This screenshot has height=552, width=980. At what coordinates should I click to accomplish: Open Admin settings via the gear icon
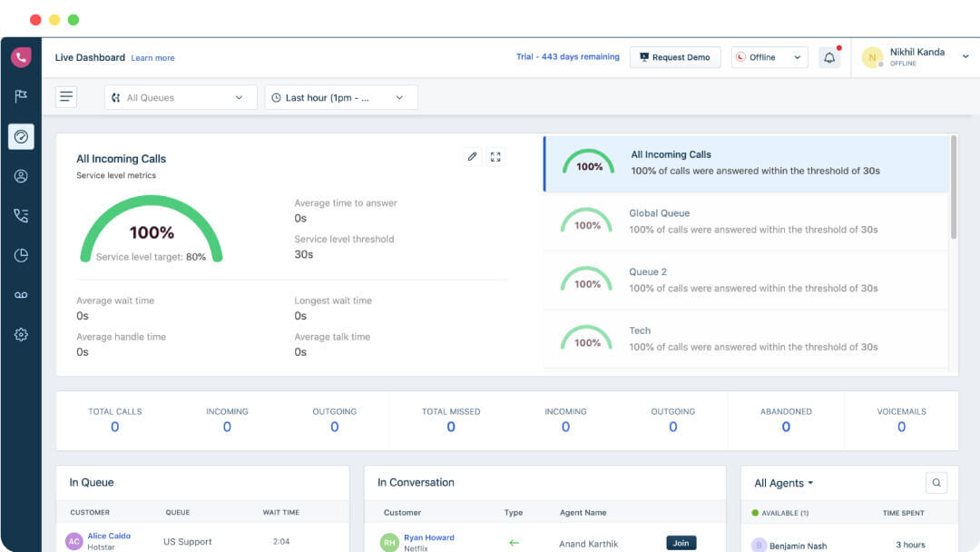[x=21, y=334]
